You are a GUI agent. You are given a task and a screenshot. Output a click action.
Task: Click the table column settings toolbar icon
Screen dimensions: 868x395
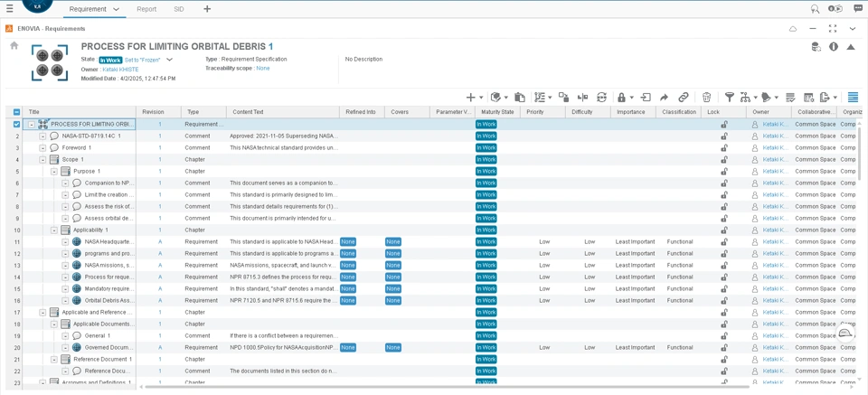tap(808, 98)
